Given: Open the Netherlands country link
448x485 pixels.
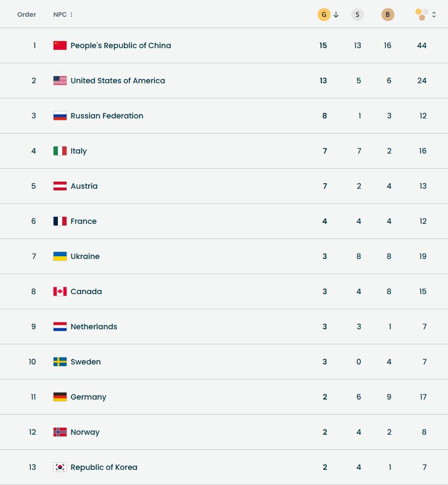Looking at the screenshot, I should (x=94, y=327).
